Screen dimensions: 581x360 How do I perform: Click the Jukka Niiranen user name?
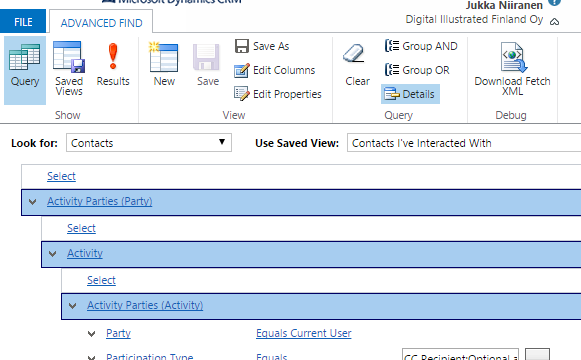click(504, 5)
